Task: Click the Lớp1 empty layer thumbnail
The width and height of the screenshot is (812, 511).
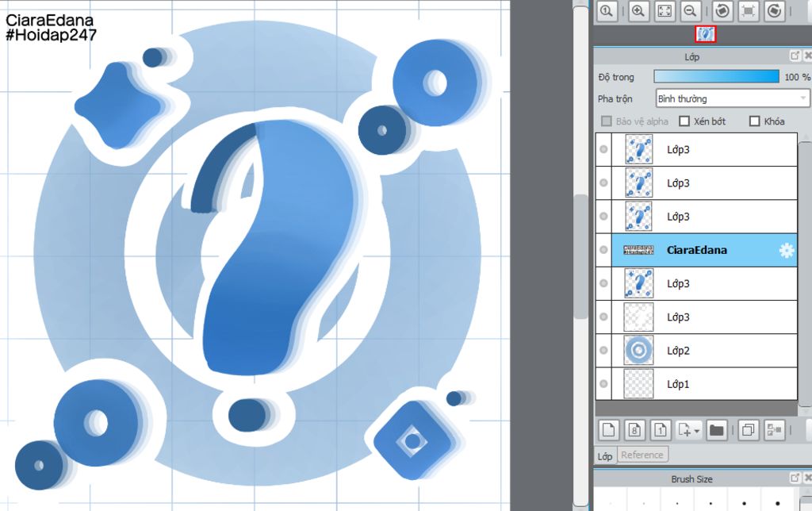Action: 638,384
